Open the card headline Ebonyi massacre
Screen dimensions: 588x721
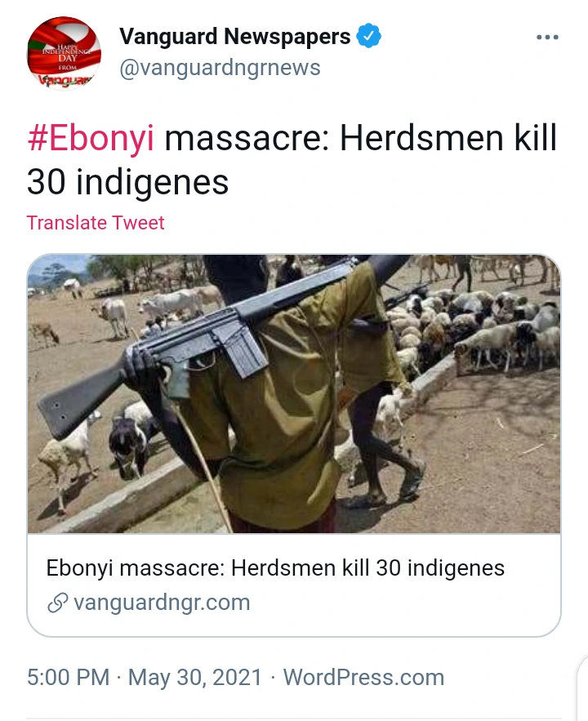click(x=275, y=567)
